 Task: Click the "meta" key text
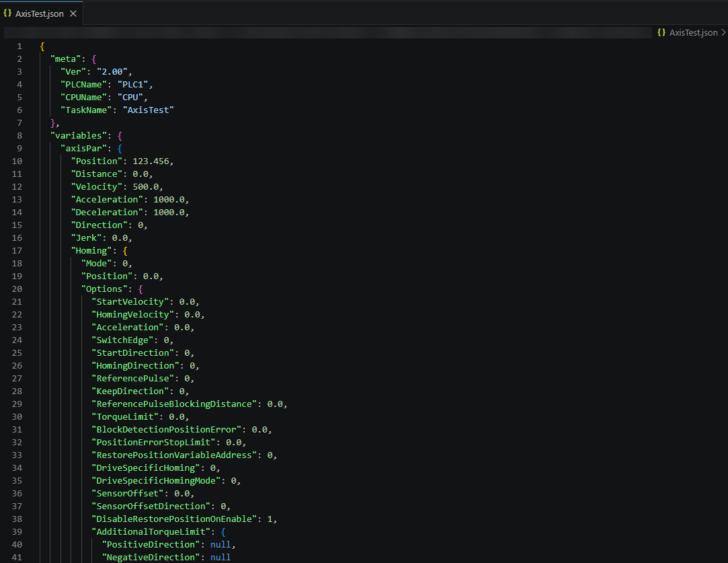(x=65, y=59)
